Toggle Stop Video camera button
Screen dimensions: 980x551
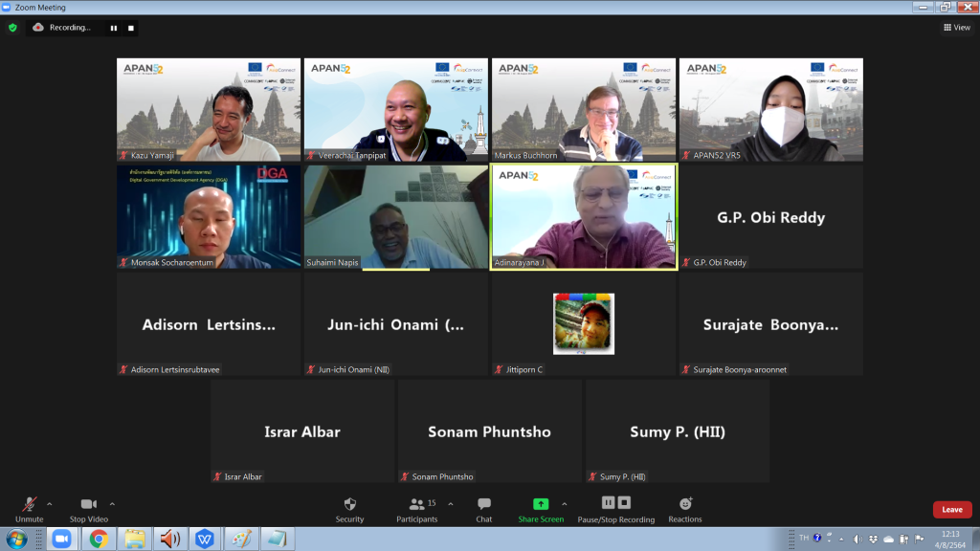(88, 508)
